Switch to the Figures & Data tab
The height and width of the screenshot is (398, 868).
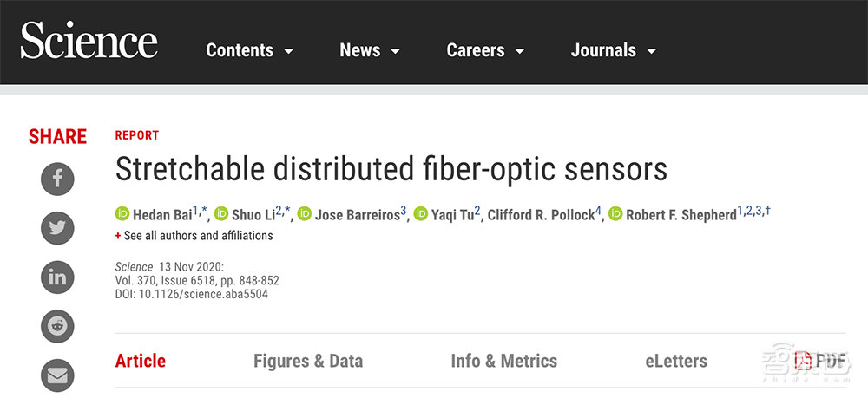click(308, 362)
